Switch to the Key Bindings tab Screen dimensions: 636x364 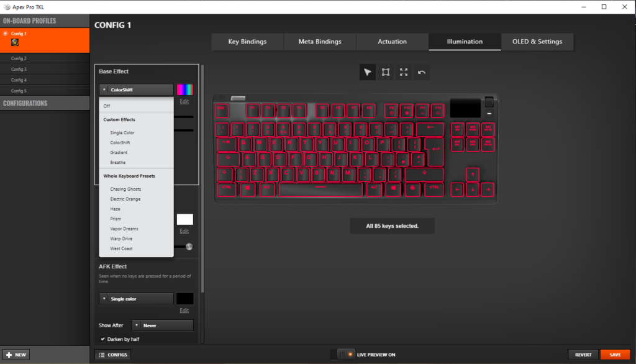pos(247,42)
